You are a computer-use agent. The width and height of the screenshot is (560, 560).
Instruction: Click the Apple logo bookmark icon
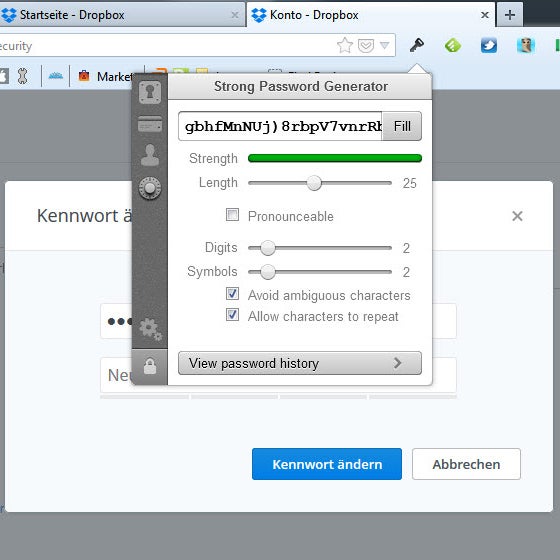coord(4,76)
